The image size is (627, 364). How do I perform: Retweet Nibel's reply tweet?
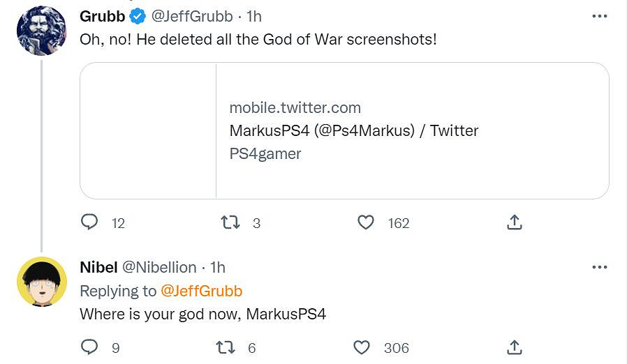226,347
